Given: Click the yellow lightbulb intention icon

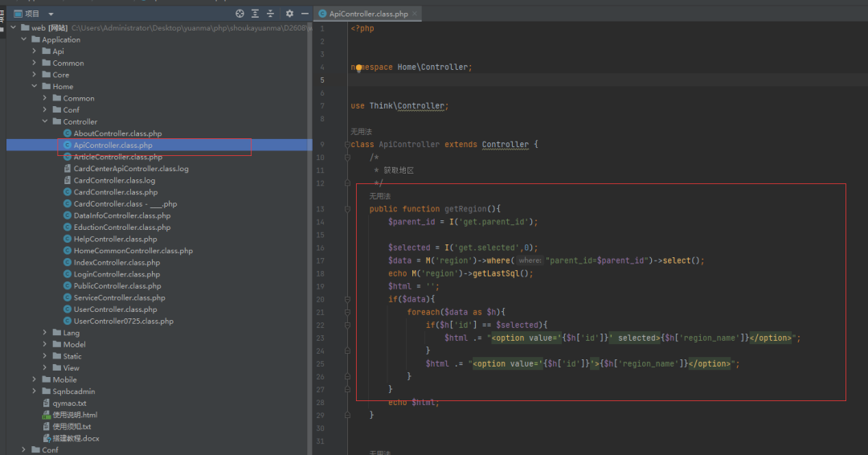Looking at the screenshot, I should (359, 68).
